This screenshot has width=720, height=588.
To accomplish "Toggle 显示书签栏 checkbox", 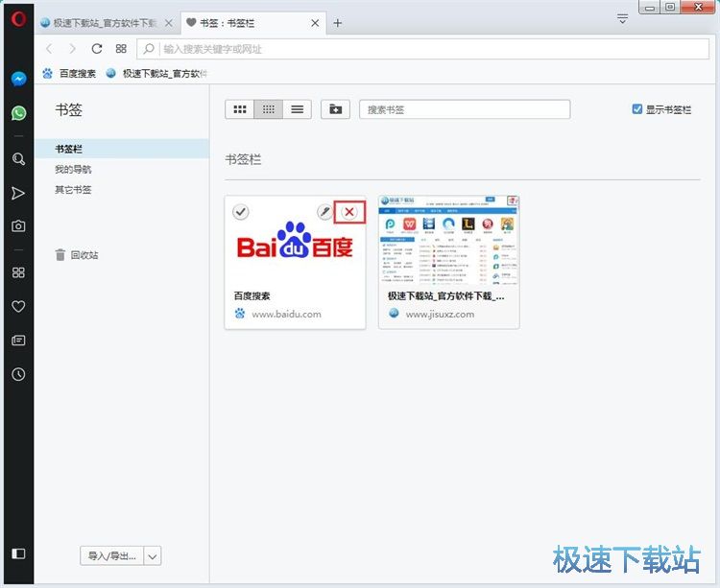I will 636,109.
